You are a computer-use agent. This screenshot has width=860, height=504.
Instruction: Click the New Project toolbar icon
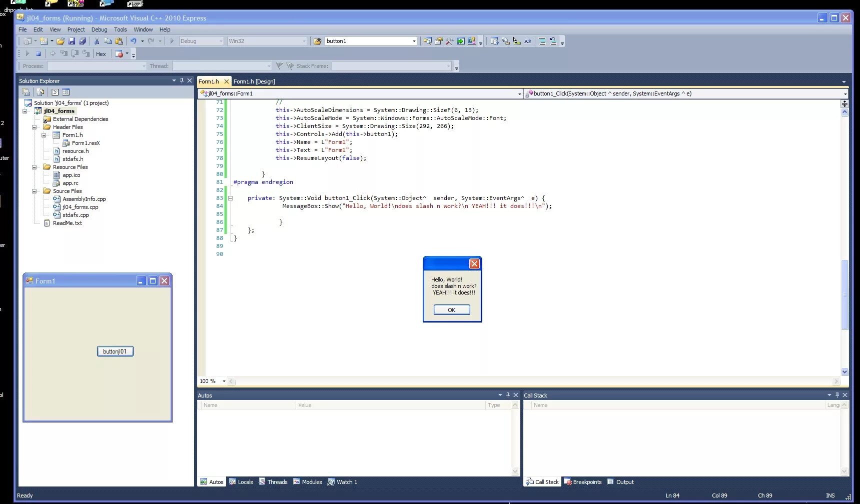click(28, 41)
